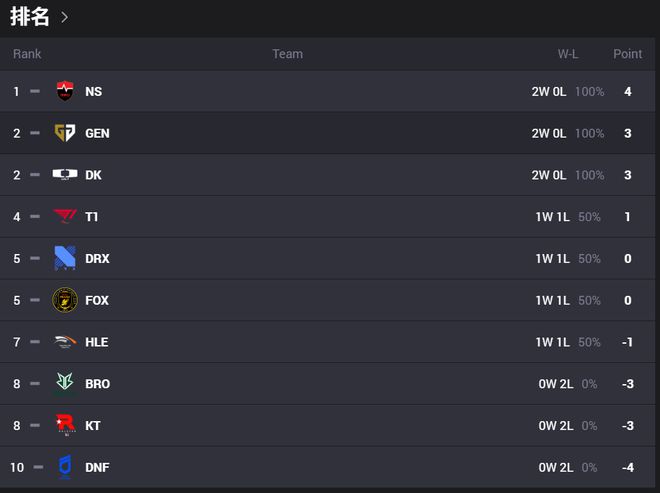
Task: Open the T1 team name link
Action: click(91, 217)
